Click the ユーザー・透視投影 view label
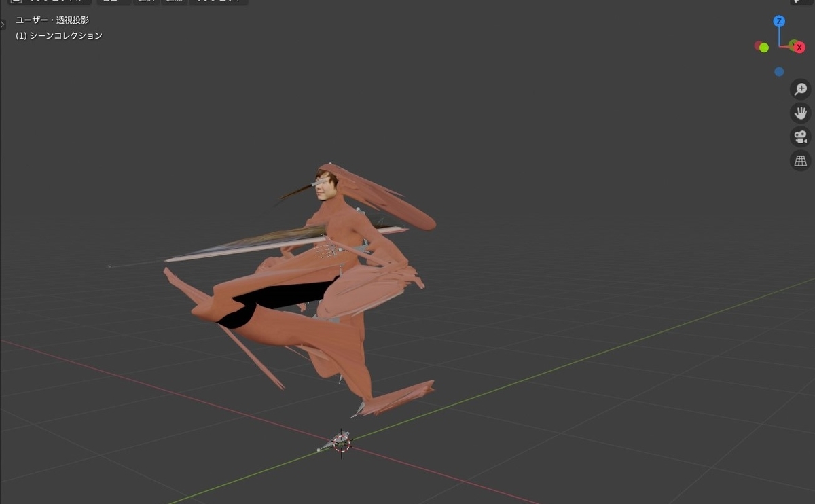 [x=52, y=20]
